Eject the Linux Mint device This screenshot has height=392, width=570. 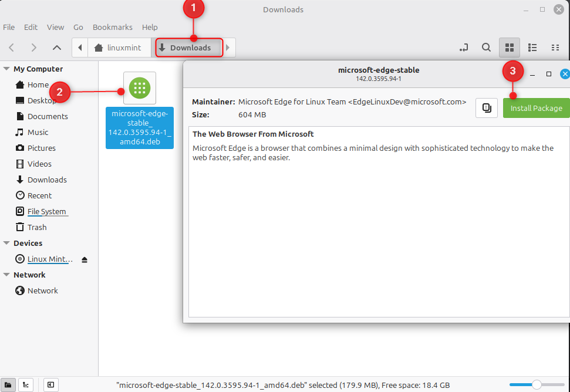click(x=84, y=259)
